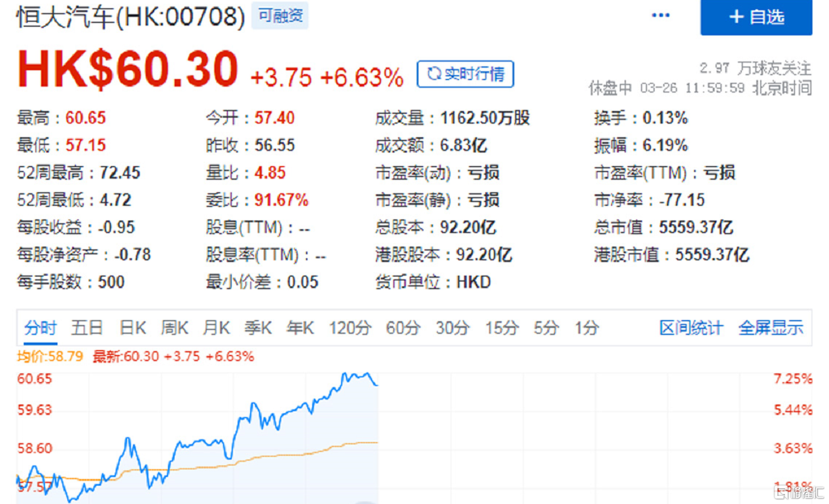Click the 每股净资产 value -0.78
829x504 pixels.
[x=132, y=255]
